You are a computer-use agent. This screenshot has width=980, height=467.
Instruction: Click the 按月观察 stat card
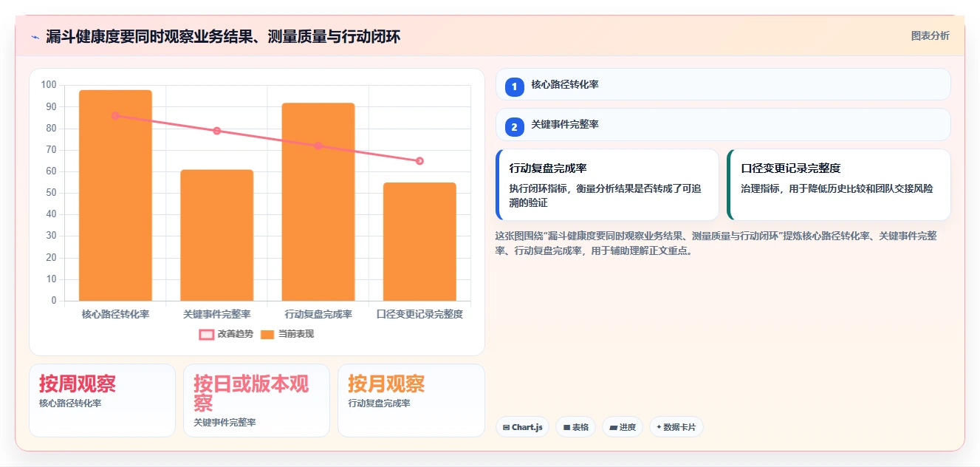pos(411,400)
